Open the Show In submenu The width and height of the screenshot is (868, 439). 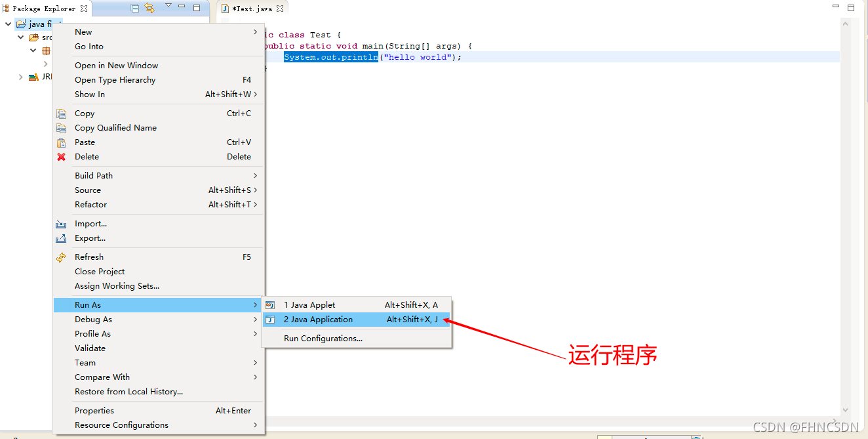pos(159,94)
